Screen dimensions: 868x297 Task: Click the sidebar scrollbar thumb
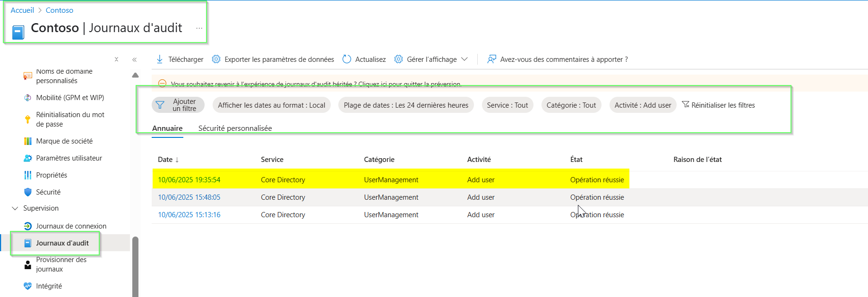pos(135,267)
